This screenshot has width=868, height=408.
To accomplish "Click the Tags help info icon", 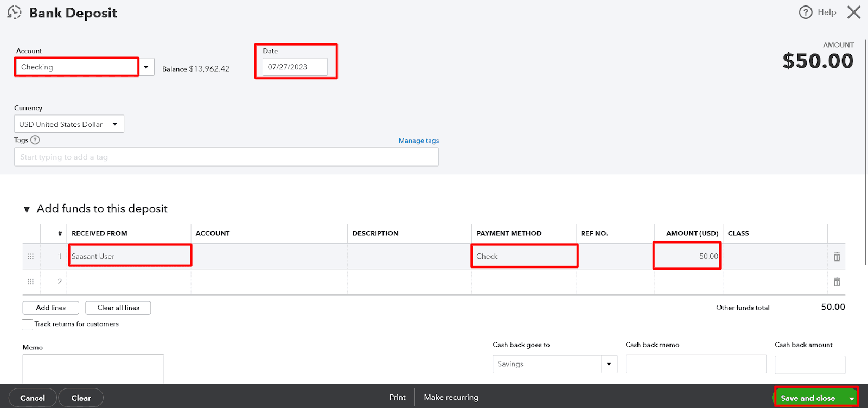I will (35, 140).
